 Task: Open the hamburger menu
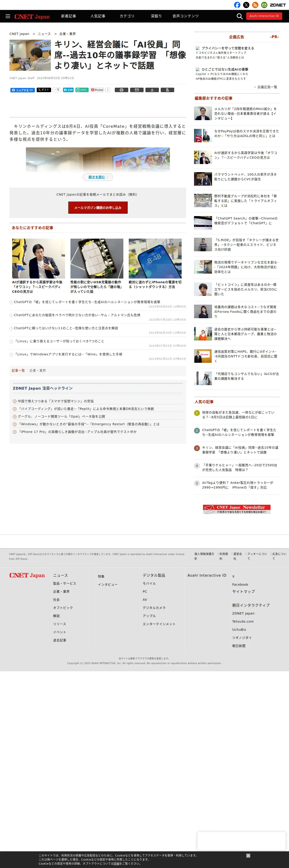(8, 16)
